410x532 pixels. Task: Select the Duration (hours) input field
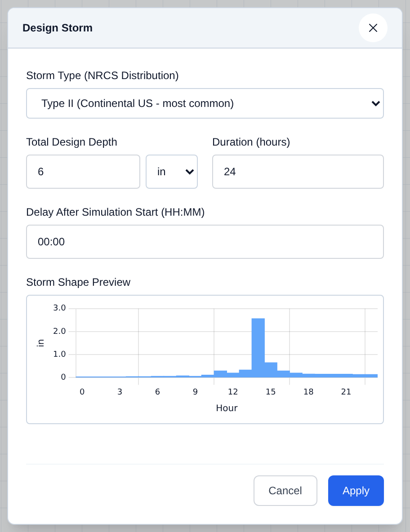tap(298, 172)
